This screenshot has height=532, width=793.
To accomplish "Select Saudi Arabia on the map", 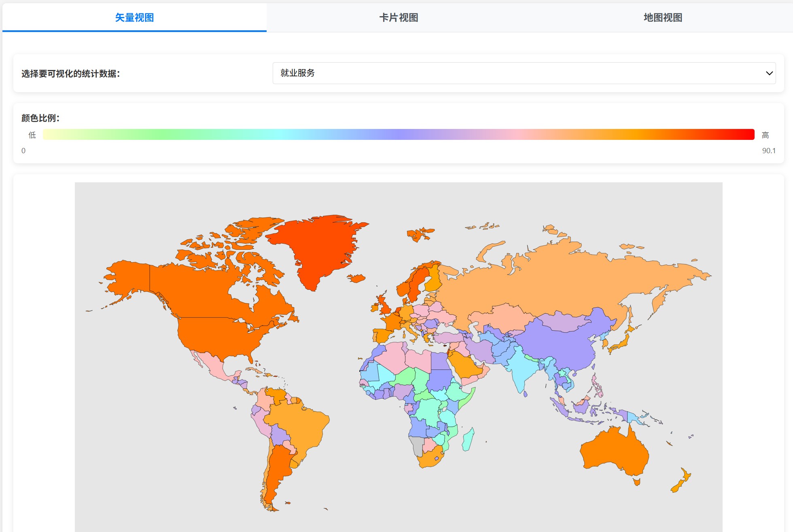I will click(465, 366).
